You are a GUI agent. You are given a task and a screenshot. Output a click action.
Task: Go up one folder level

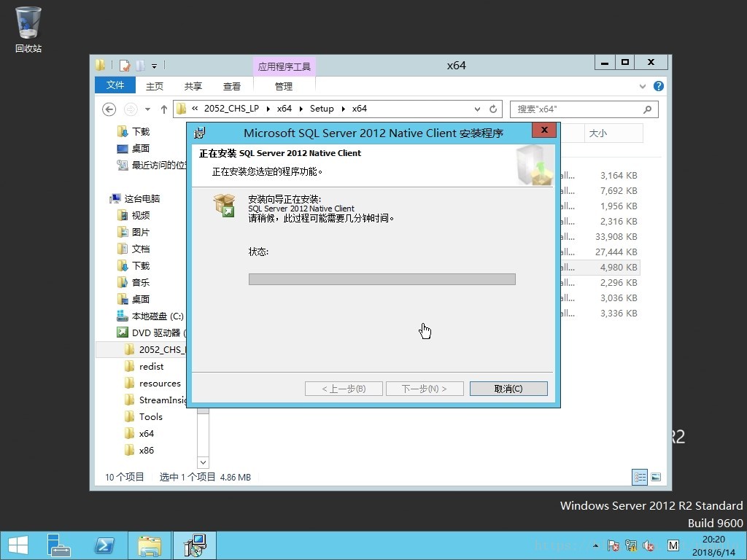164,109
